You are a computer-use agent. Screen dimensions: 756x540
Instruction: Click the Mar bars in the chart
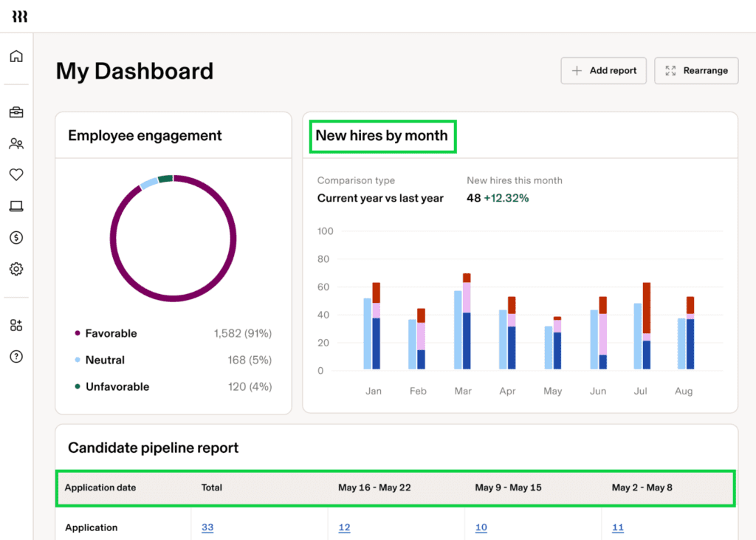point(462,321)
